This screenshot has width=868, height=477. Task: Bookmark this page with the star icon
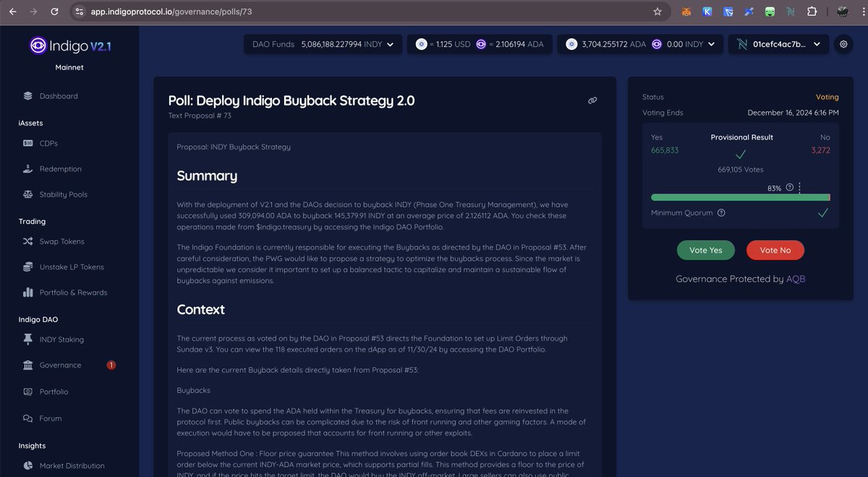pos(658,12)
